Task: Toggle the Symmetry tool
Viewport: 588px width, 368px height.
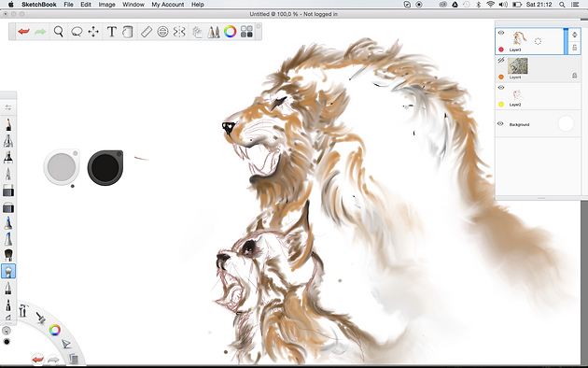Action: (x=179, y=32)
